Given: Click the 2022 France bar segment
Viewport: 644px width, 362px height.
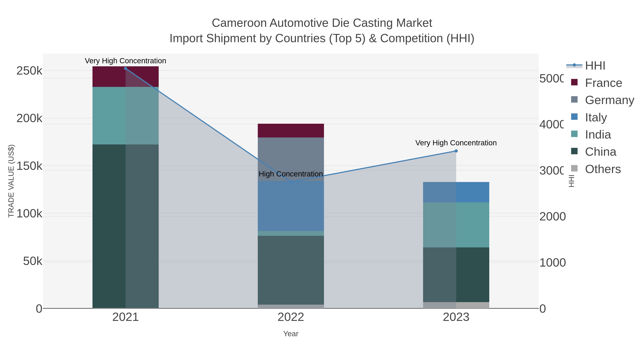Looking at the screenshot, I should [291, 130].
